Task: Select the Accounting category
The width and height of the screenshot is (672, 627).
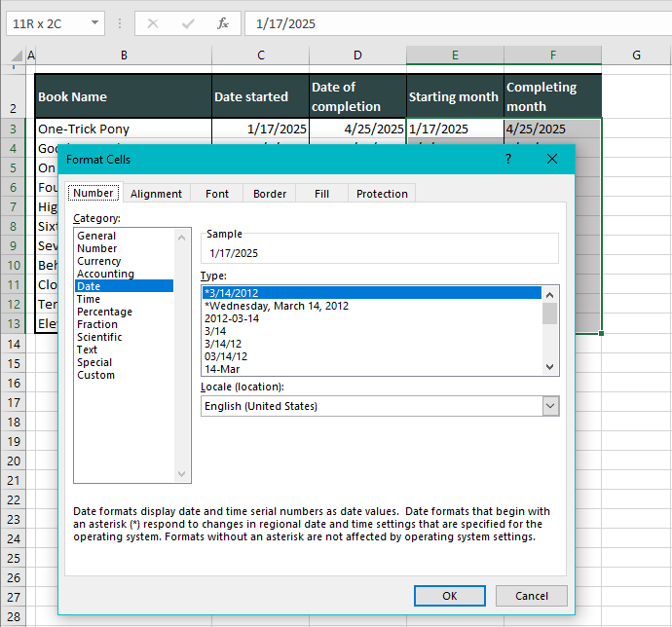Action: point(125,274)
